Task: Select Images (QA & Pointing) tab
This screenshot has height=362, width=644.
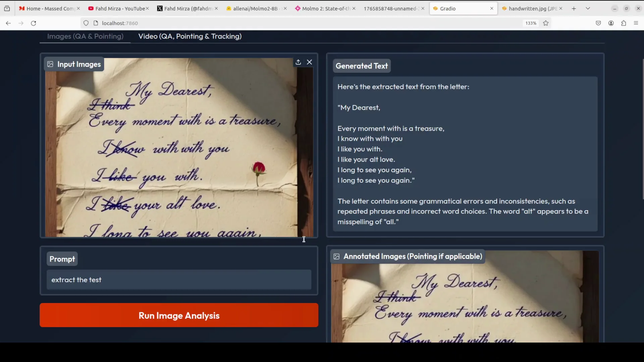Action: click(85, 37)
